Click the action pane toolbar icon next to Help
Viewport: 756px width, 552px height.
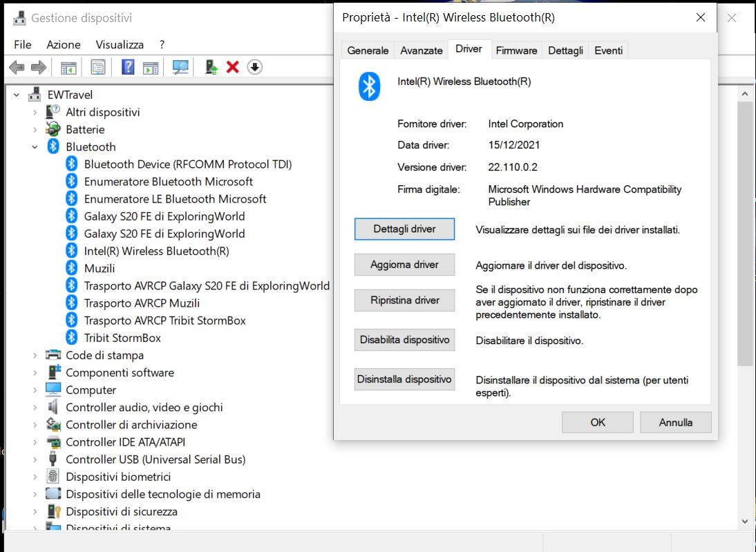[151, 68]
